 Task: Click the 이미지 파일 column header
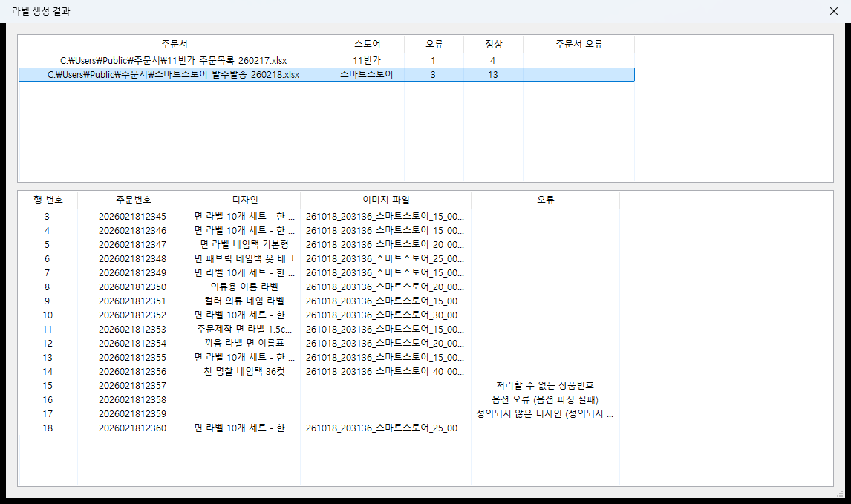point(385,200)
